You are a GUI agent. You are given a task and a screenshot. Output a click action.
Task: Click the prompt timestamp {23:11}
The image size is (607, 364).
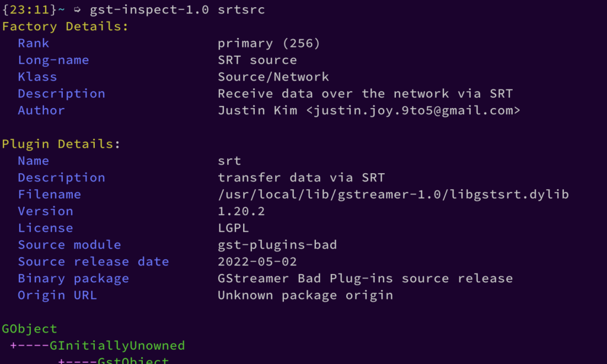click(29, 9)
